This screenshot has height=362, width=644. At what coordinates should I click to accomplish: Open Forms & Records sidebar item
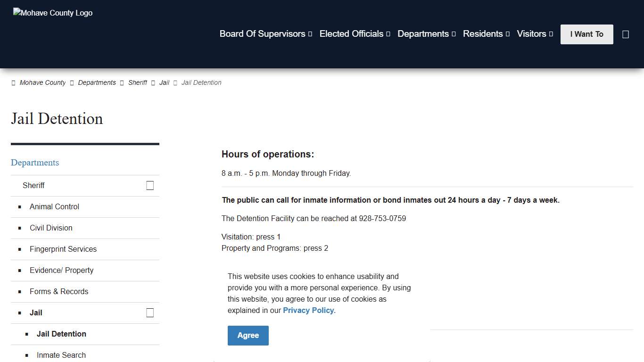(x=59, y=292)
